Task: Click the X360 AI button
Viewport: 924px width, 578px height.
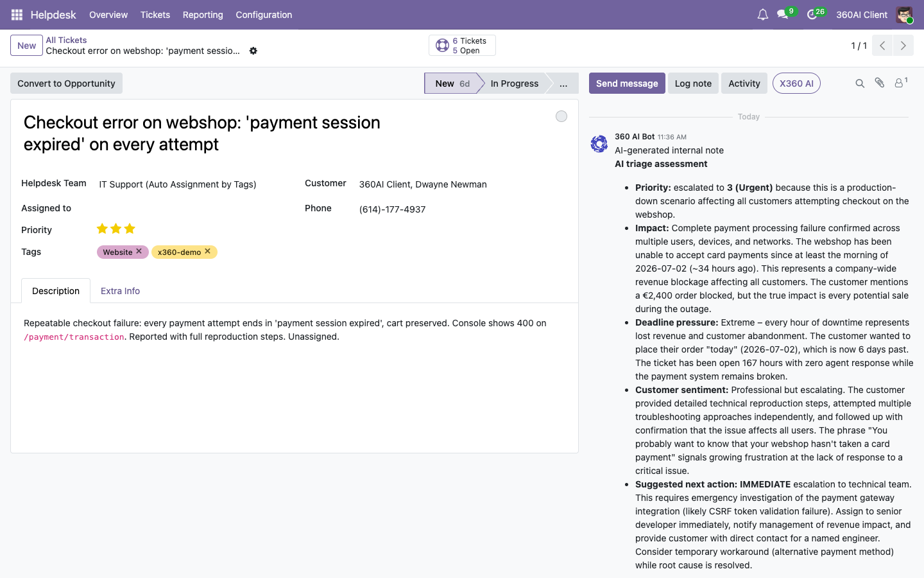Action: (796, 83)
